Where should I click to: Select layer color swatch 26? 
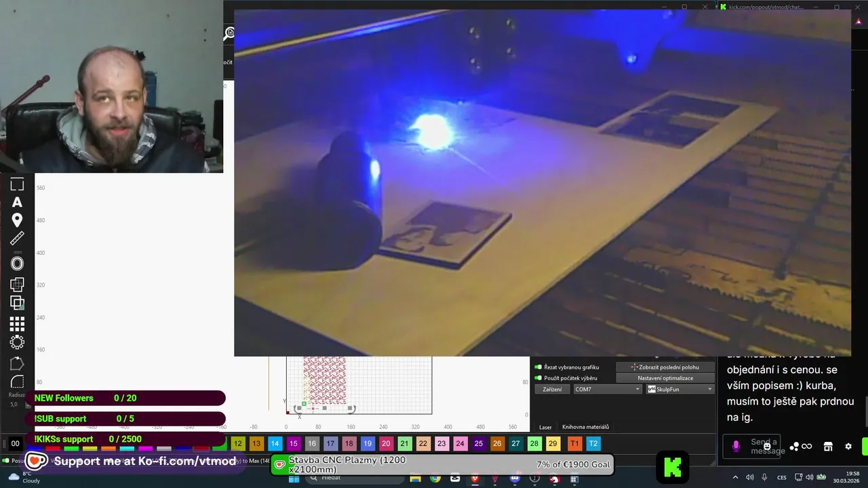pos(497,444)
